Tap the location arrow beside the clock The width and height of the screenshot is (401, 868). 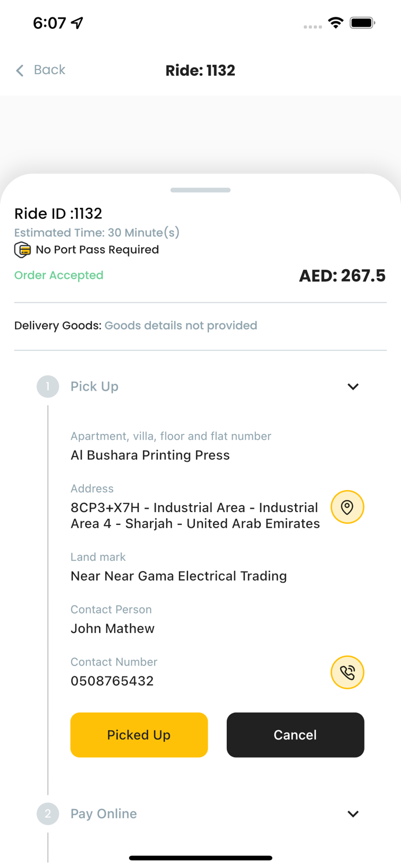coord(75,22)
